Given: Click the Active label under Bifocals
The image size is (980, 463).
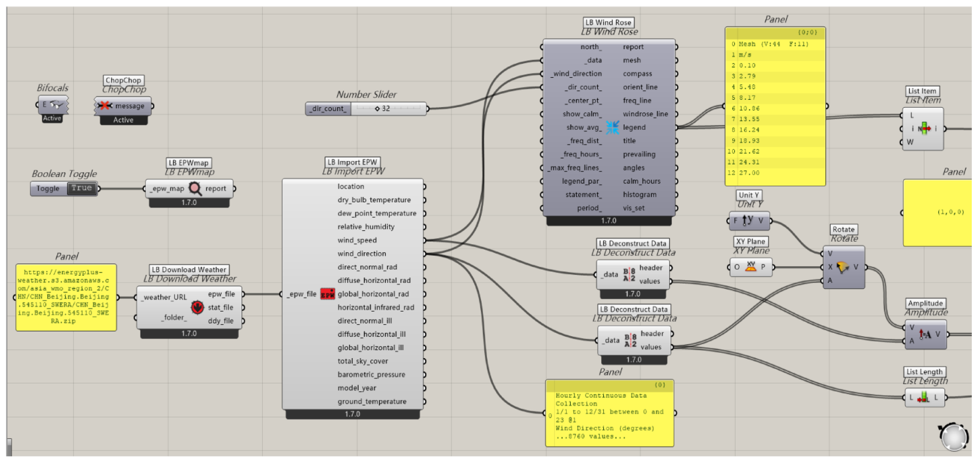Looking at the screenshot, I should click(52, 118).
